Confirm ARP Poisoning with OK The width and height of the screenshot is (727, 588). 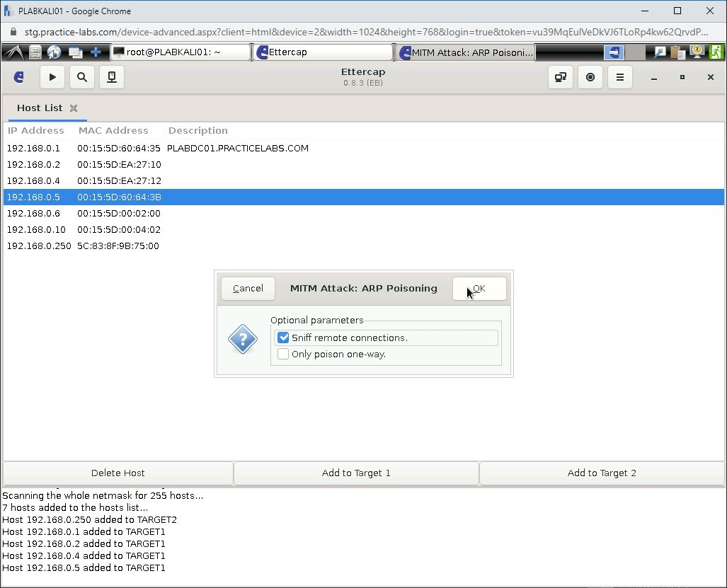coord(479,288)
